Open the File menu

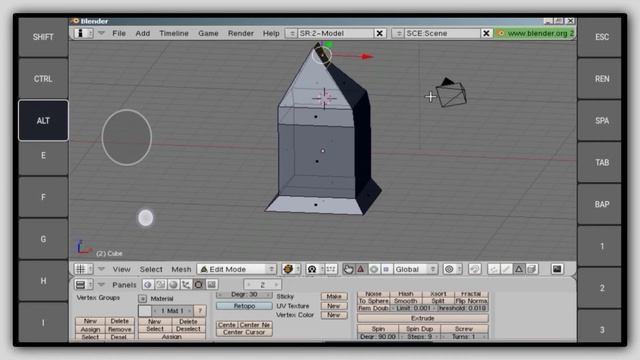click(119, 33)
